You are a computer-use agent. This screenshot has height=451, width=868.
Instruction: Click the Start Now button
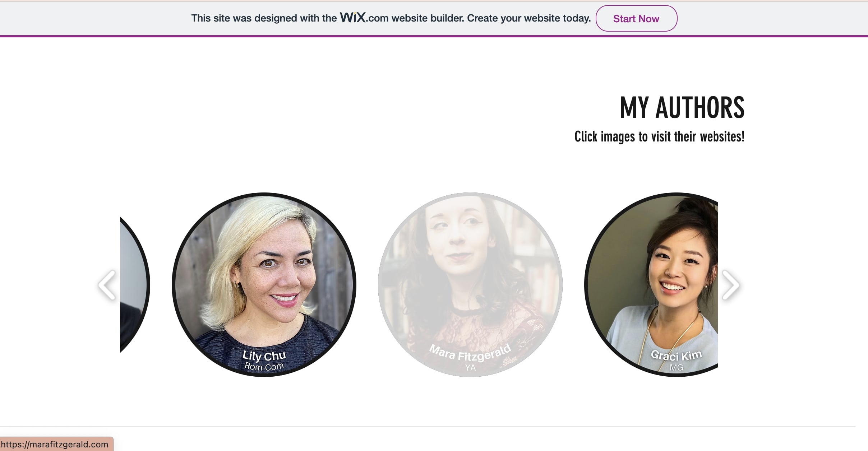click(x=636, y=18)
